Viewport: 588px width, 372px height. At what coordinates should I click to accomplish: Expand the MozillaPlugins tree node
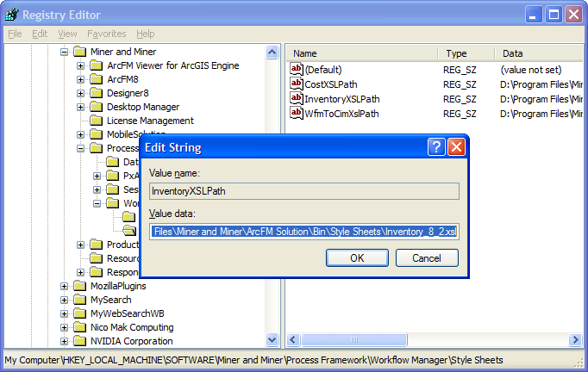coord(64,286)
